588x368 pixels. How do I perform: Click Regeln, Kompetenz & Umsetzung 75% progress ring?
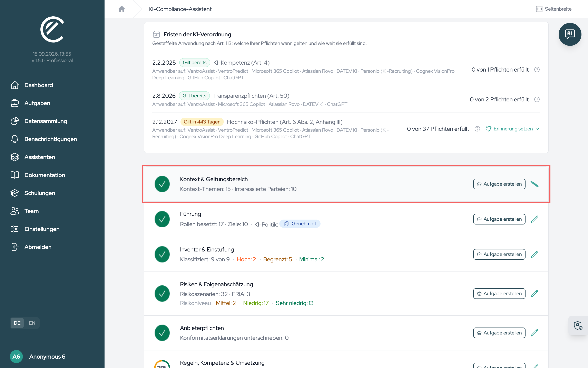pos(162,364)
